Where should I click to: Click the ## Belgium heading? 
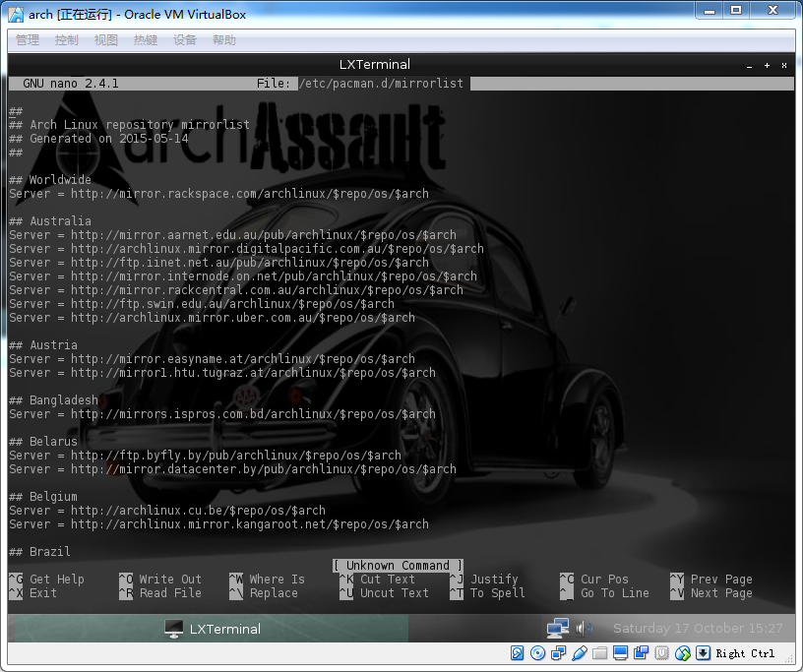point(43,497)
